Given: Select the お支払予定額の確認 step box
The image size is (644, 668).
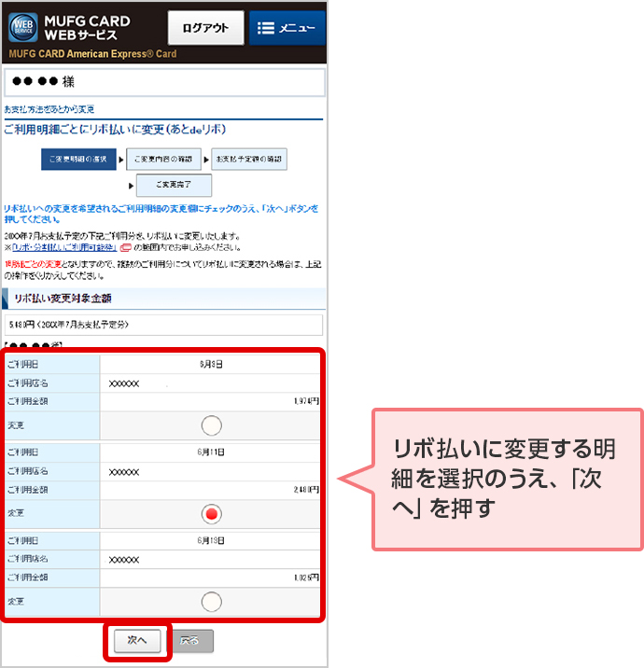Looking at the screenshot, I should (249, 160).
